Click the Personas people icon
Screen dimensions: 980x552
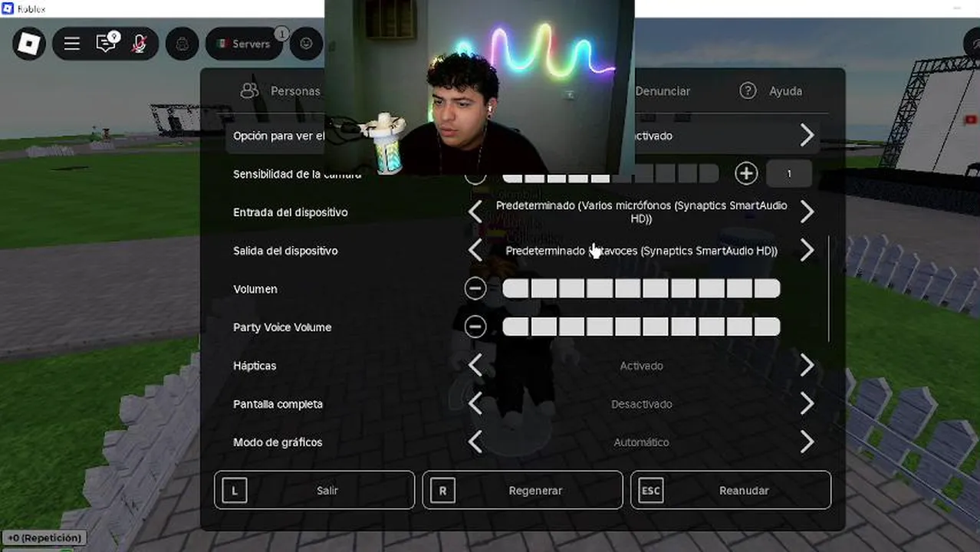[x=249, y=90]
